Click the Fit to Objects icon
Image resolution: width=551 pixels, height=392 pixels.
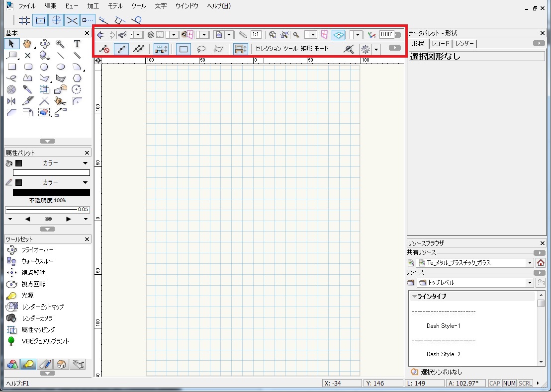coord(284,35)
